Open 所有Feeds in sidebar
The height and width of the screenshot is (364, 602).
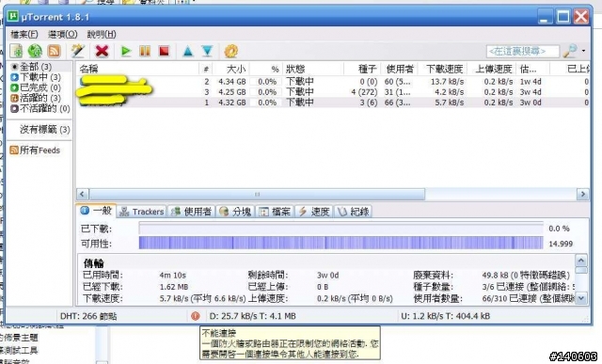36,150
